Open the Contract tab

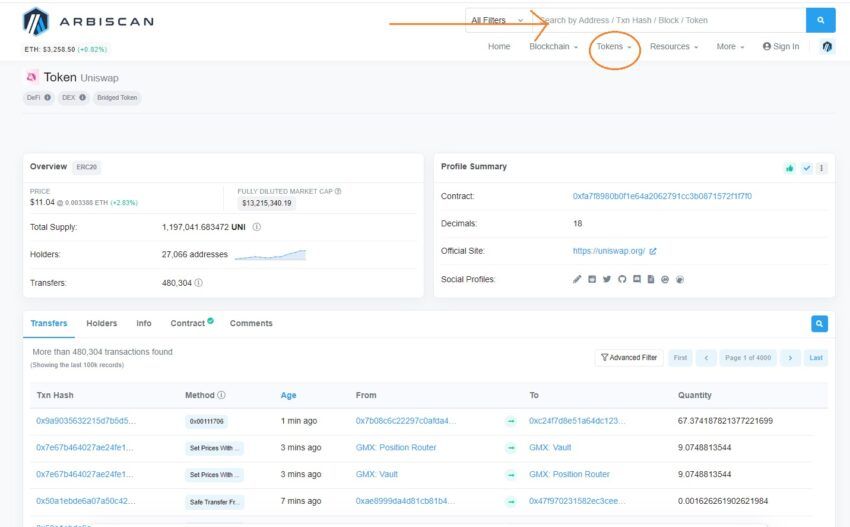pos(191,323)
